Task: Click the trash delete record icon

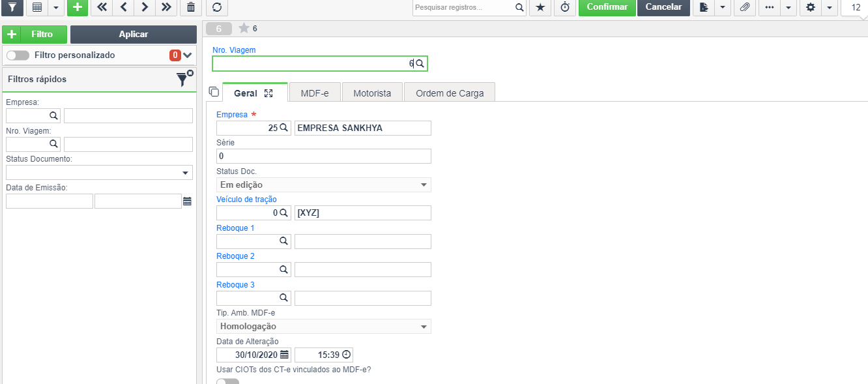Action: pos(190,7)
